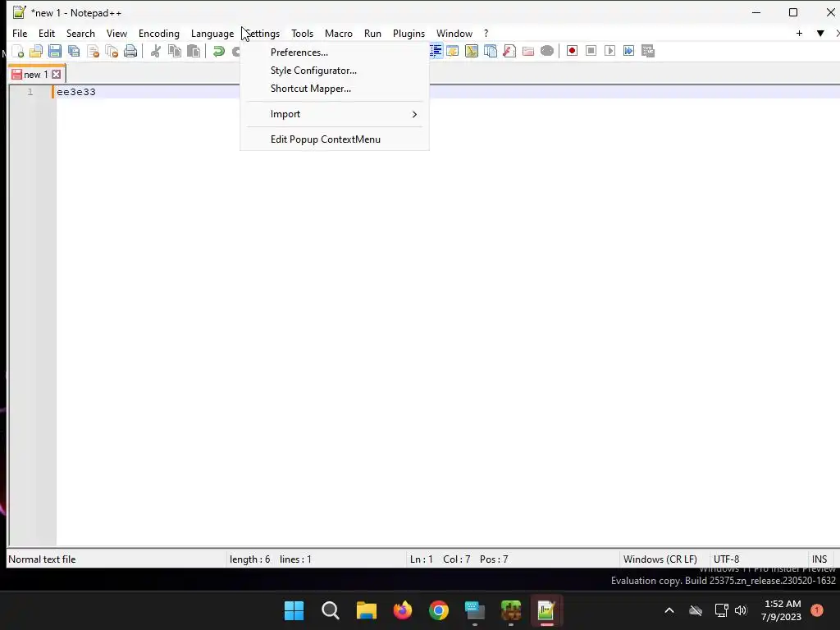Screen dimensions: 840x630
Task: Click the Stop Recording square icon
Action: pos(591,51)
